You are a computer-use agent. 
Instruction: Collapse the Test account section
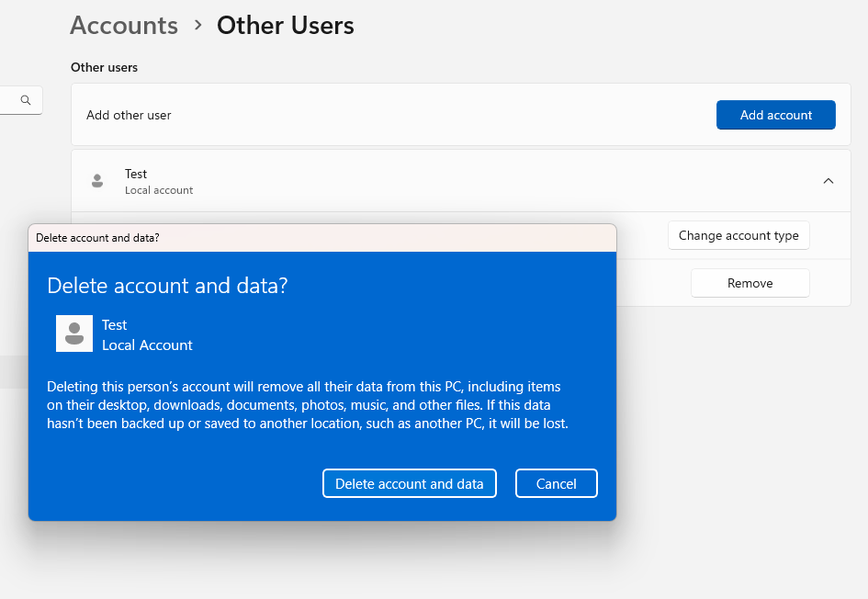(829, 180)
